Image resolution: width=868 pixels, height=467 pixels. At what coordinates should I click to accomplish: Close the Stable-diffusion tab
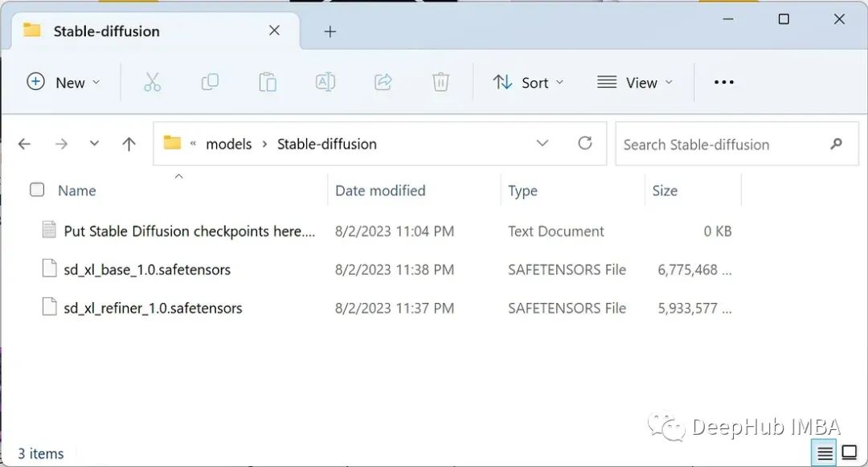tap(274, 31)
